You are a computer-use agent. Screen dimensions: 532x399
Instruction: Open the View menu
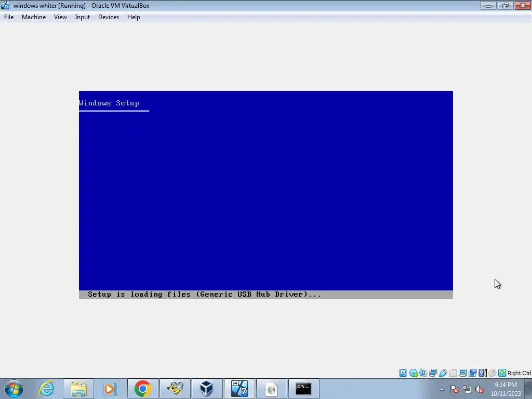[60, 17]
